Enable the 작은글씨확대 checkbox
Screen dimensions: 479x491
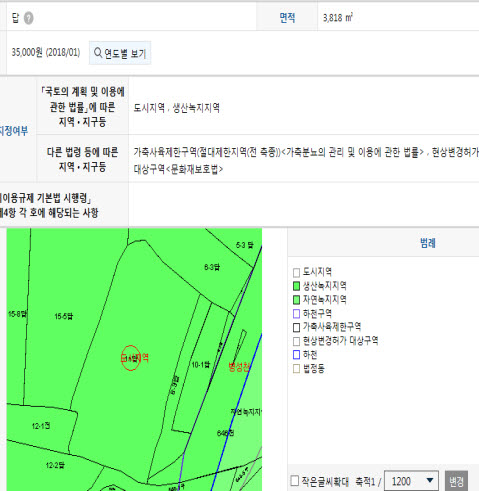[x=294, y=481]
